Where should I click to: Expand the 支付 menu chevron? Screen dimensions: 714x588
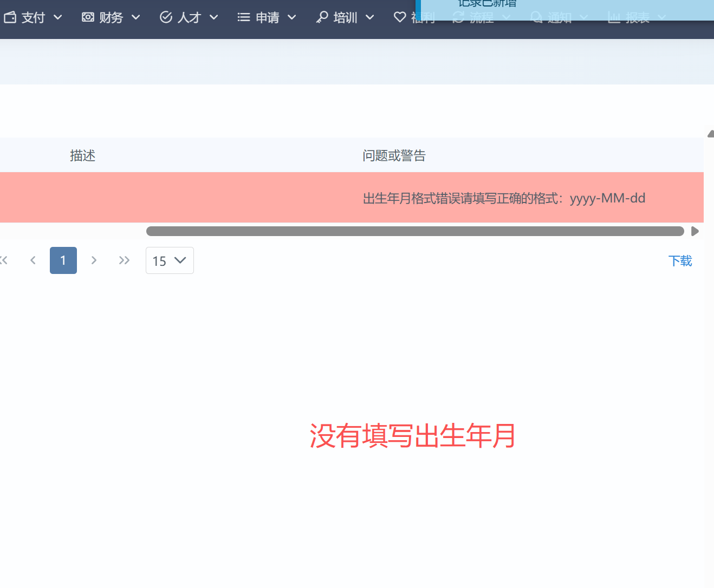point(58,17)
